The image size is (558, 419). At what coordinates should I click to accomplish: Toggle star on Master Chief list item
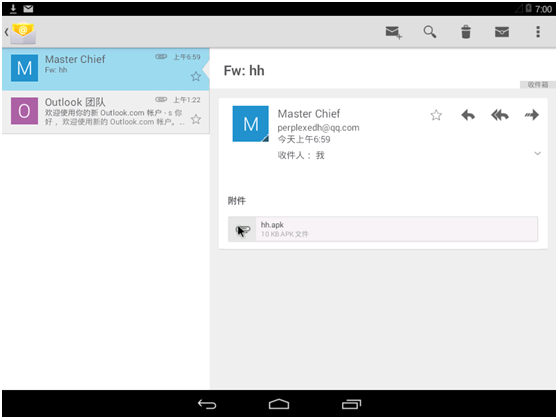(x=196, y=76)
